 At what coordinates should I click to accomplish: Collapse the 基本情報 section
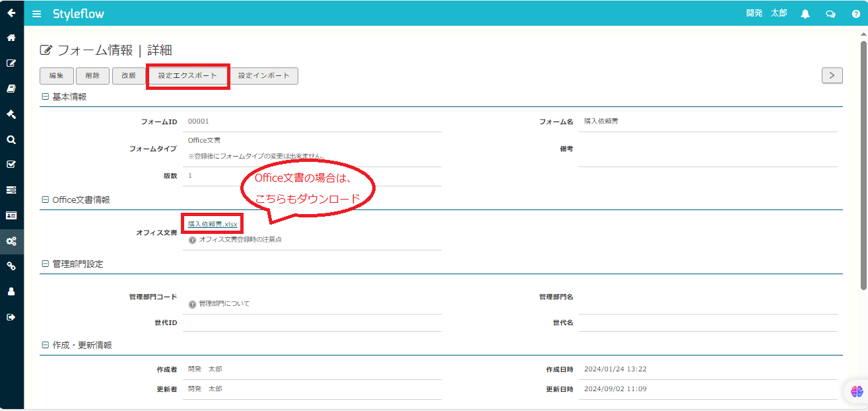[x=45, y=96]
